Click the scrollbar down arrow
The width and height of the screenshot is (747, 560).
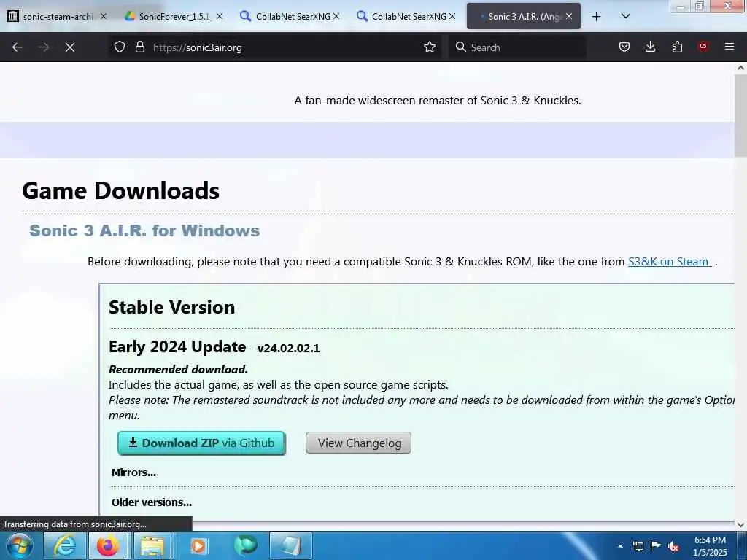[x=741, y=525]
